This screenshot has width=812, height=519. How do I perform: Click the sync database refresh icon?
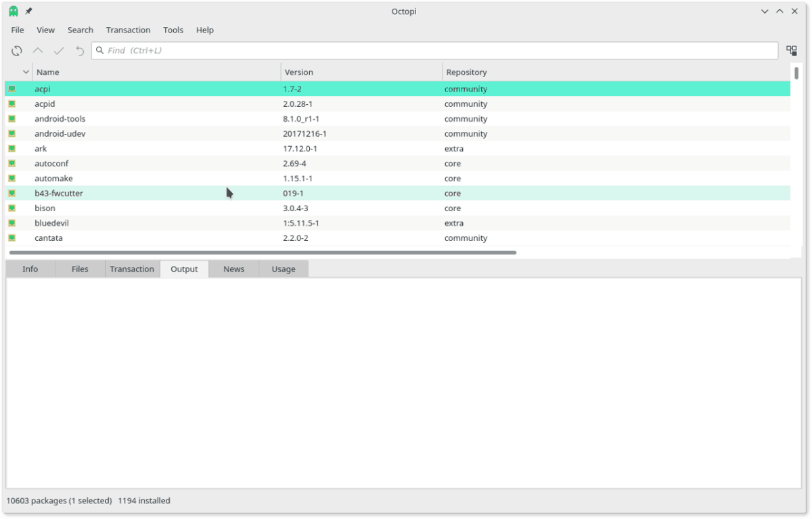[17, 51]
